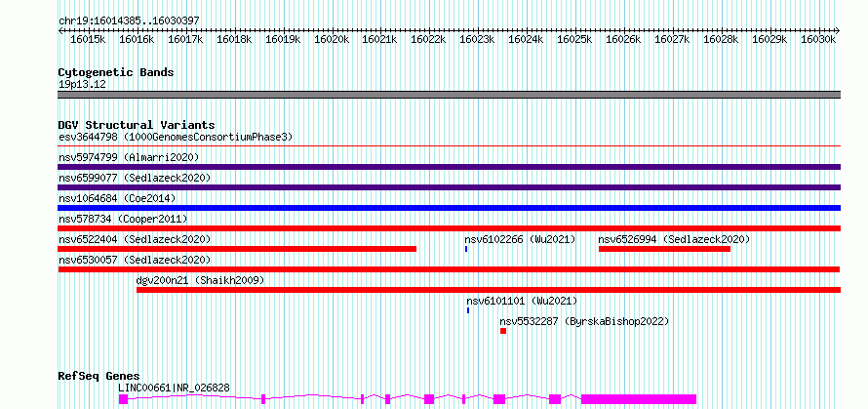The image size is (868, 409).
Task: Click the nsv5532287 ByrskaBishop2022 red square
Action: click(x=503, y=331)
